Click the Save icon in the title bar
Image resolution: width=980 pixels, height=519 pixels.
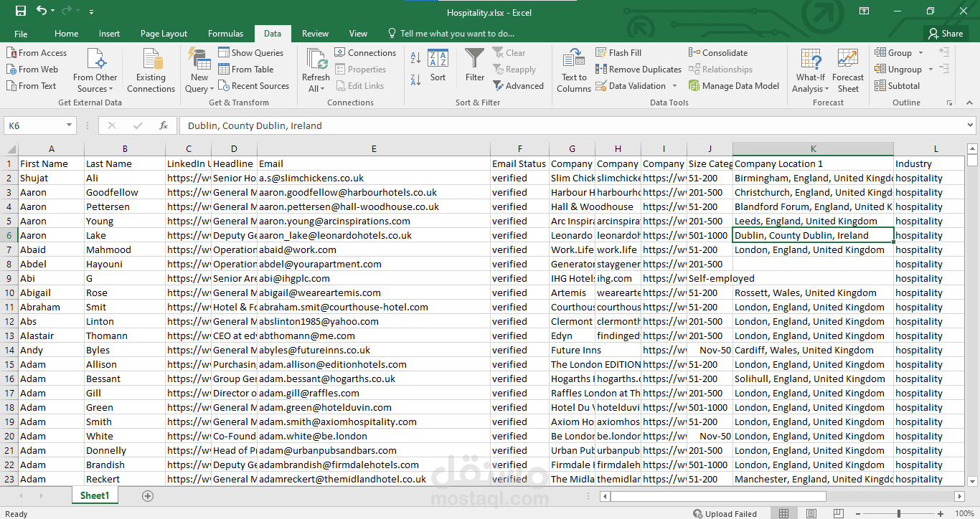click(x=20, y=11)
